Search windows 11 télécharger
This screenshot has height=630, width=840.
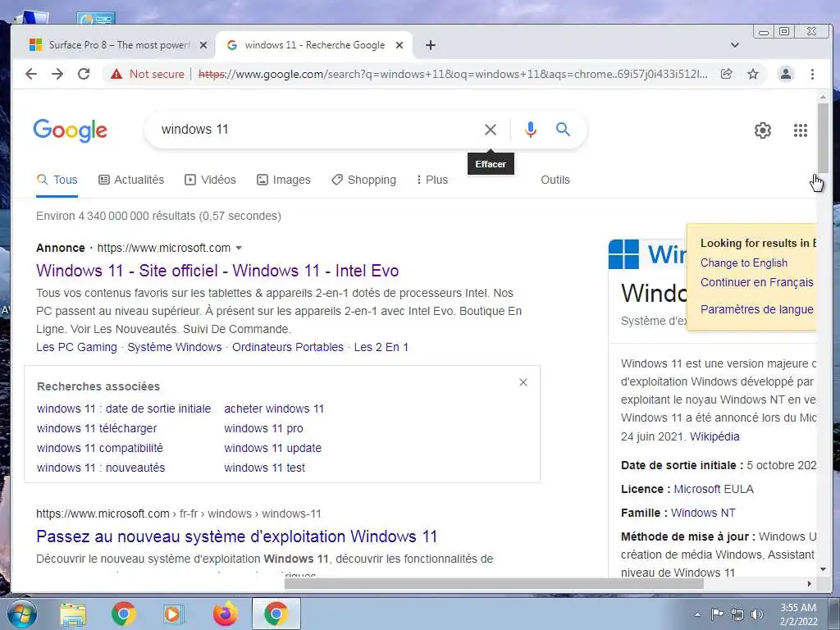(x=97, y=428)
